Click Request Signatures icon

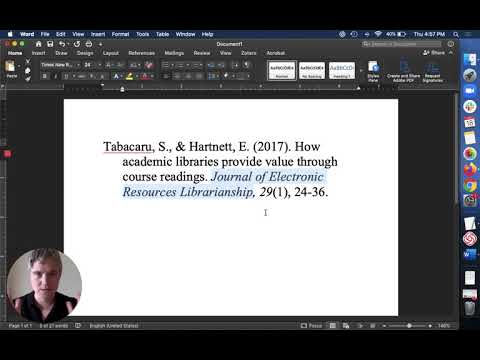click(433, 71)
